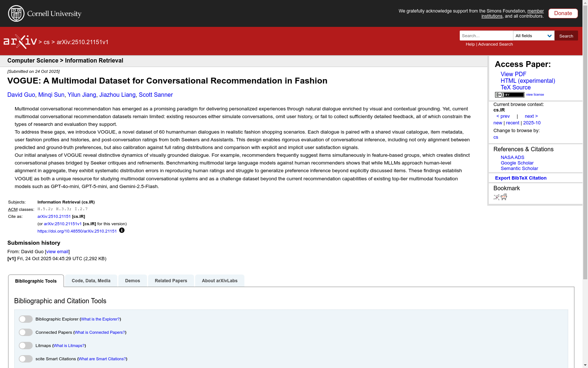Click What are Smart Citations? link
The image size is (588, 368).
click(x=103, y=359)
